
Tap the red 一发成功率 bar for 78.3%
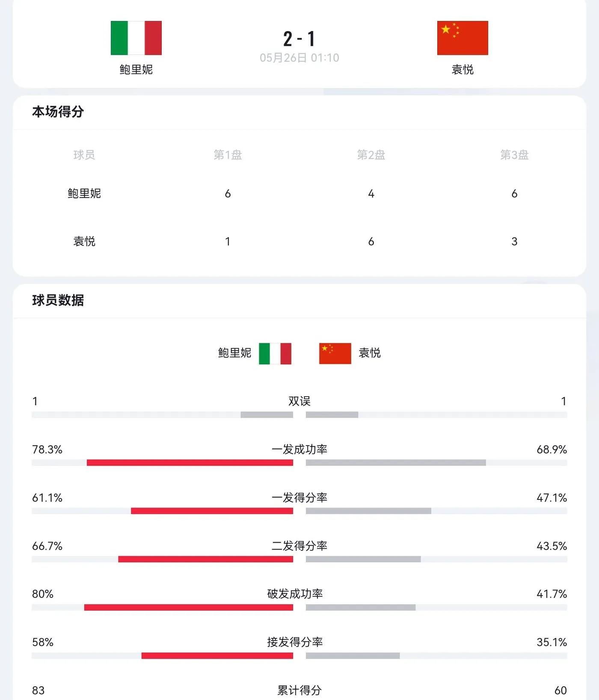coord(190,463)
